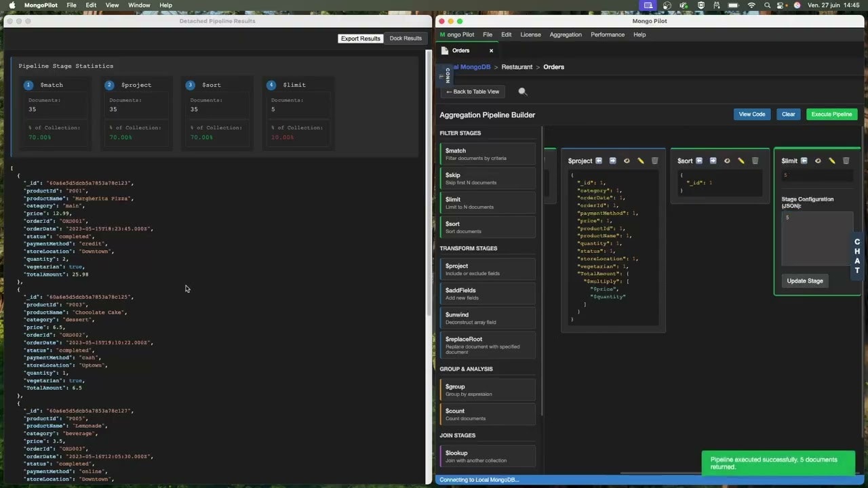Delete the $project stage with trash icon
The width and height of the screenshot is (868, 488).
pos(654,161)
